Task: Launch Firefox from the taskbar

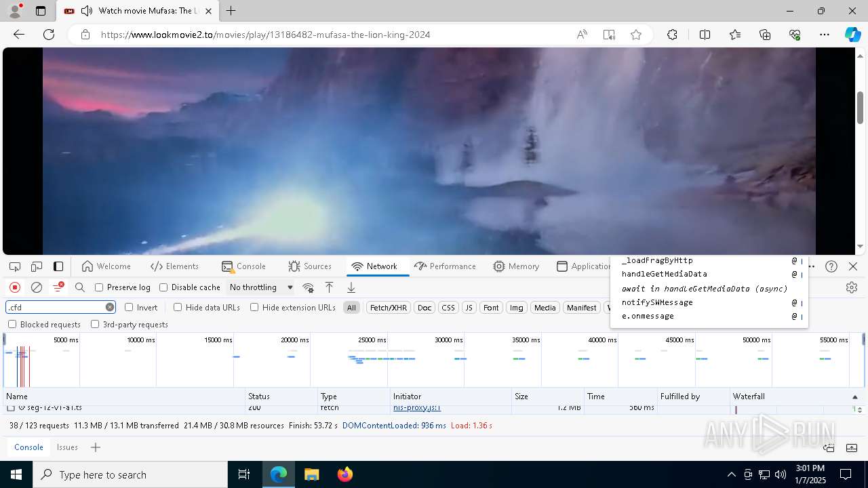Action: pyautogui.click(x=344, y=474)
